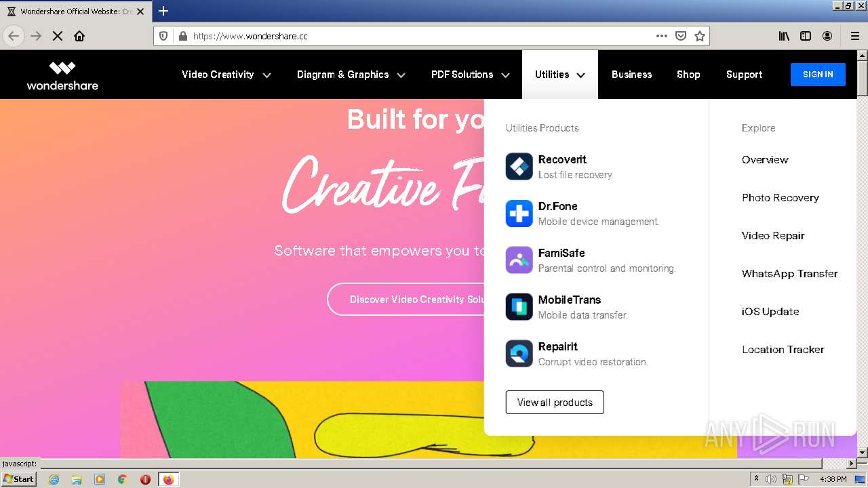Open page actions three-dot menu
Image resolution: width=868 pixels, height=488 pixels.
662,36
